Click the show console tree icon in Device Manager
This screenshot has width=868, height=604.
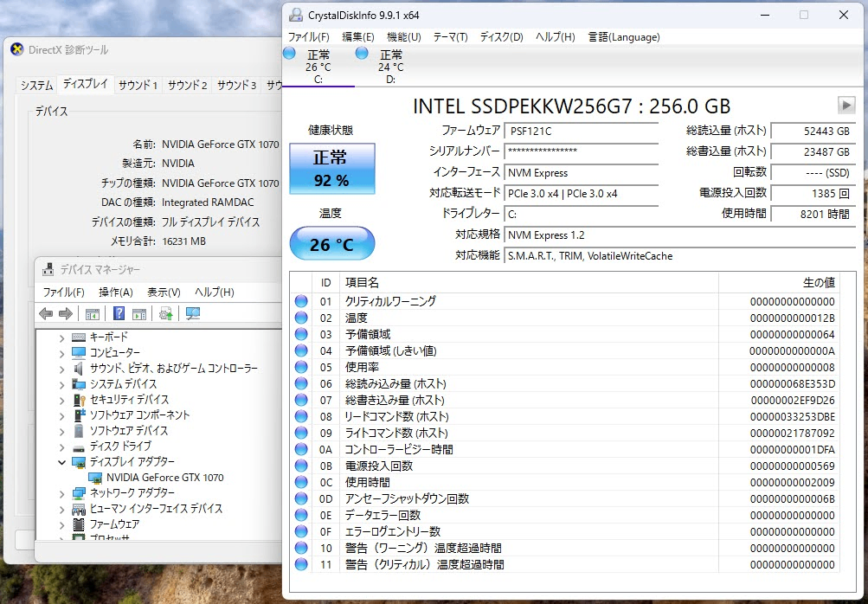pos(93,314)
